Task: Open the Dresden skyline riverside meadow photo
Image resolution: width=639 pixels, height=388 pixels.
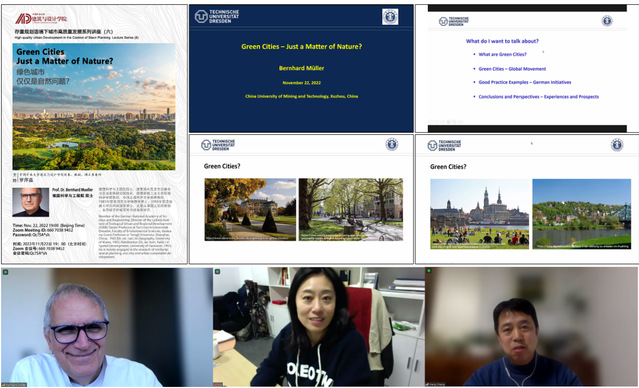Action: coord(480,214)
